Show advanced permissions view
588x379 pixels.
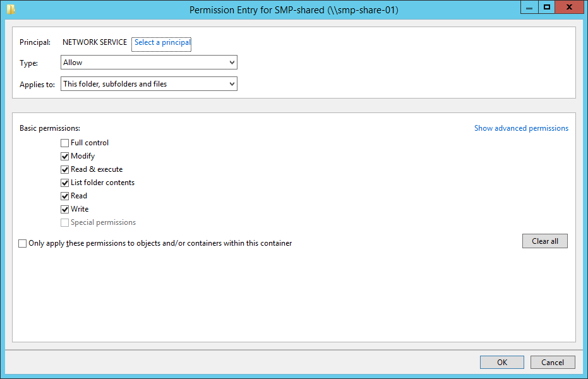click(521, 128)
